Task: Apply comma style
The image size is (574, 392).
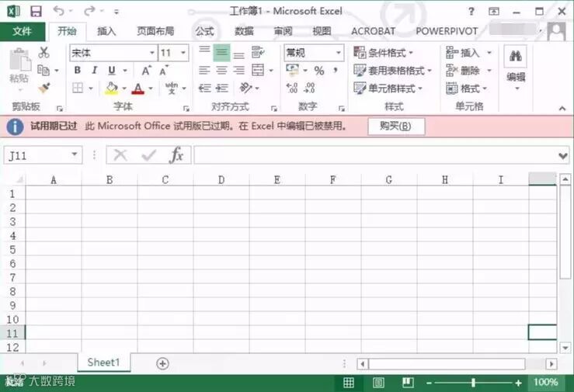Action: pos(336,70)
